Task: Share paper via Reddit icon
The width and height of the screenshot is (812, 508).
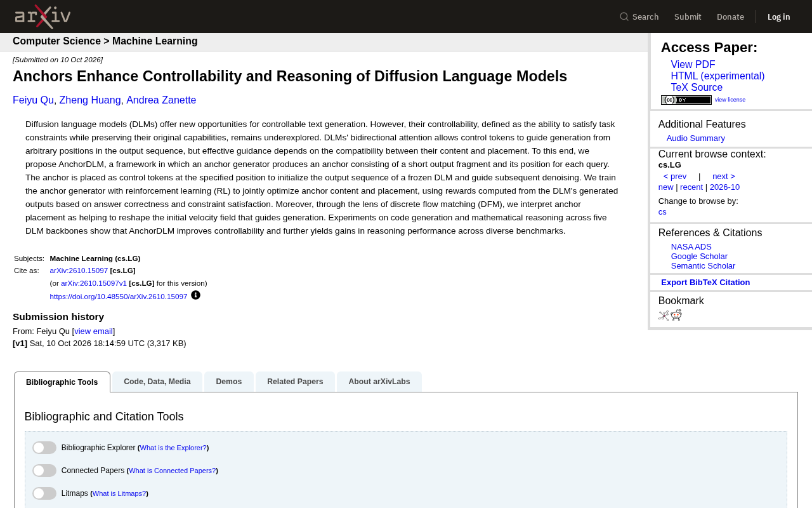Action: click(x=676, y=315)
